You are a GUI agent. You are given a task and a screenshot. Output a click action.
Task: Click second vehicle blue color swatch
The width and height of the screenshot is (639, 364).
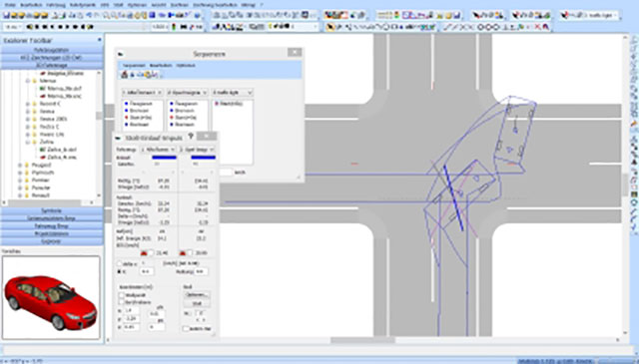[x=203, y=158]
